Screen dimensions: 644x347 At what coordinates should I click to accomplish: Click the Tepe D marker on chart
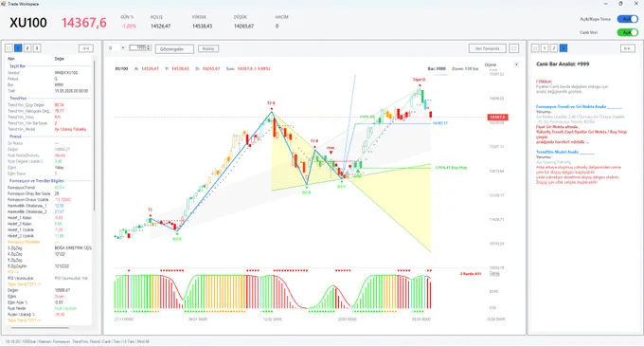pos(419,80)
